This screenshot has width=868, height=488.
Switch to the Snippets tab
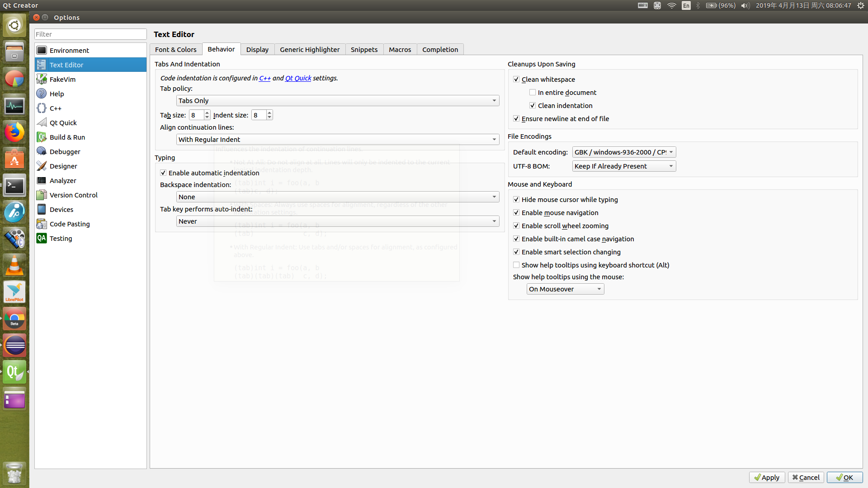(364, 49)
